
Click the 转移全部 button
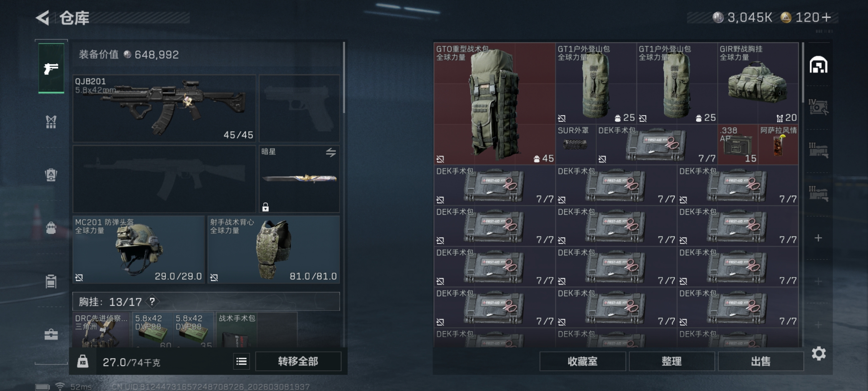point(298,361)
